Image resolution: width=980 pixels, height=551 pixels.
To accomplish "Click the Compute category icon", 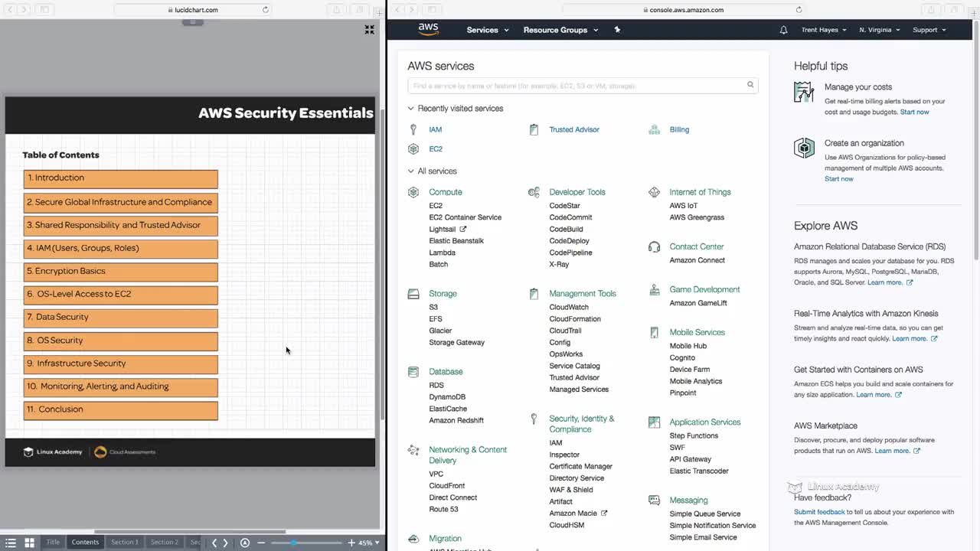I will point(413,192).
